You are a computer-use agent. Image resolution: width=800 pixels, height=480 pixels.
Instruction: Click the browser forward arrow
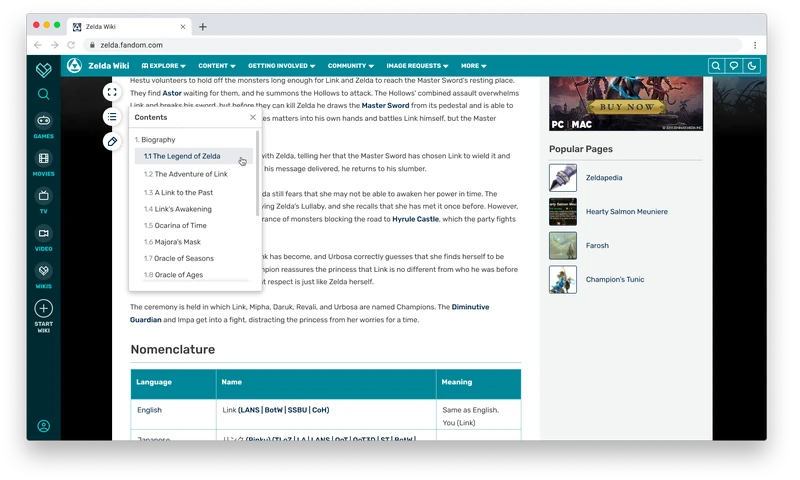point(55,45)
